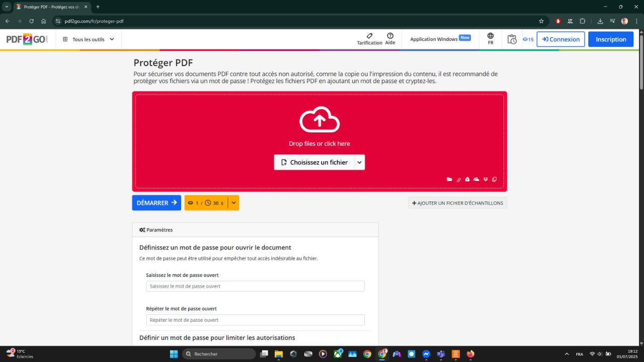Click the globe language icon labeled FR
Screen dimensions: 644x362
pos(490,39)
